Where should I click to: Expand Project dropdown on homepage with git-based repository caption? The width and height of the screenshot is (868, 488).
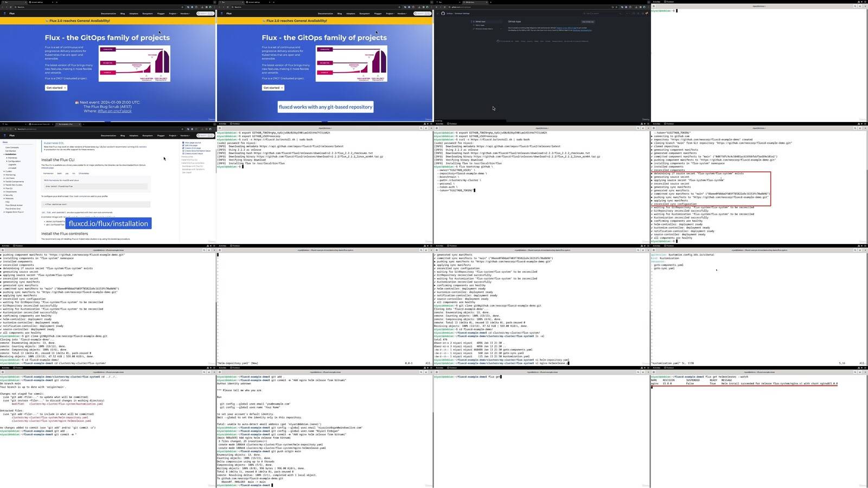coord(390,14)
